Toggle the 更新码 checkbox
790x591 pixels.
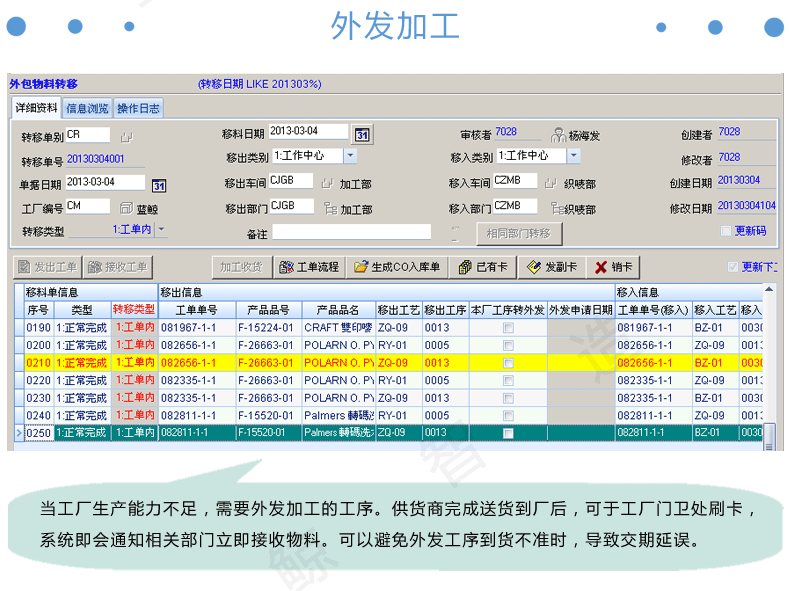726,231
